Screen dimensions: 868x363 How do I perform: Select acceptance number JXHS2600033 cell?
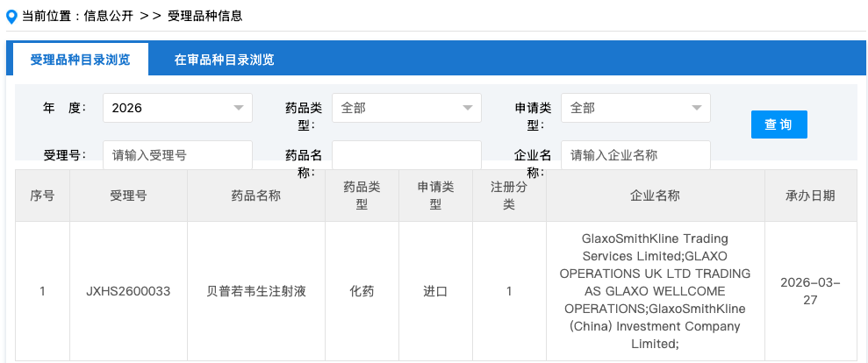point(128,291)
